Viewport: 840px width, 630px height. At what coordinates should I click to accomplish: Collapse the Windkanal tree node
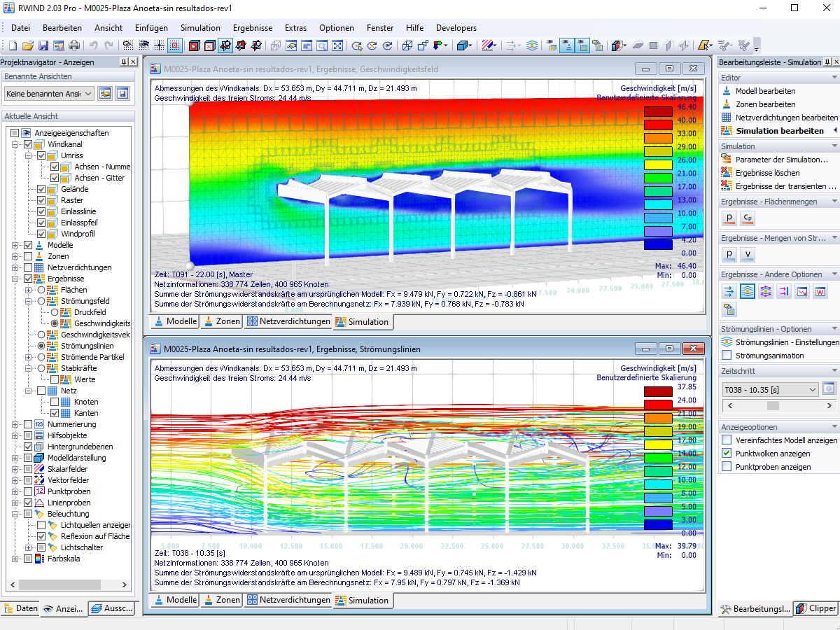pyautogui.click(x=15, y=144)
